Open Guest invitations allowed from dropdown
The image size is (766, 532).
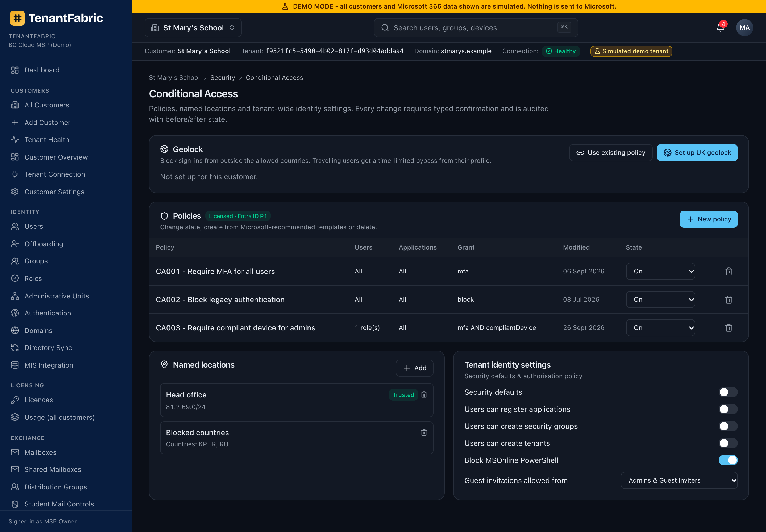679,480
